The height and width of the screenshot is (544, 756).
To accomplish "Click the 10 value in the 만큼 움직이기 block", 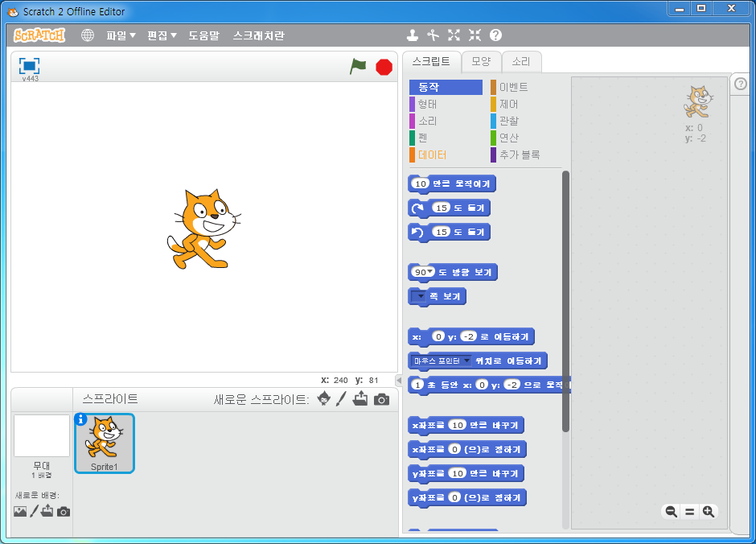I will [x=421, y=183].
